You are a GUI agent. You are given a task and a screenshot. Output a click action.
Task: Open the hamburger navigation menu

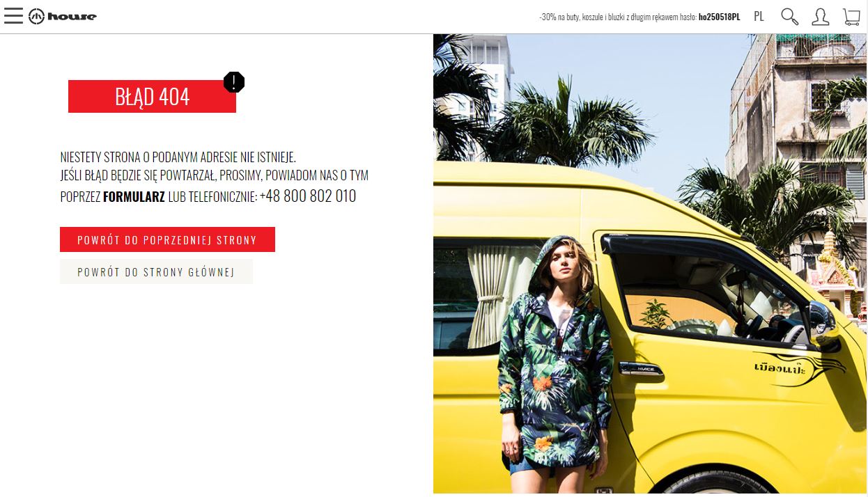pyautogui.click(x=13, y=16)
